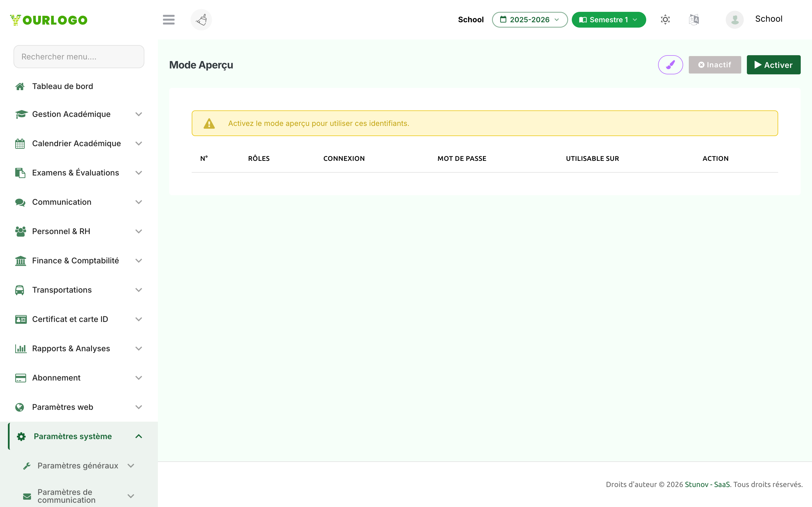Click the Rechercher menu search field
The image size is (812, 507).
tap(79, 57)
